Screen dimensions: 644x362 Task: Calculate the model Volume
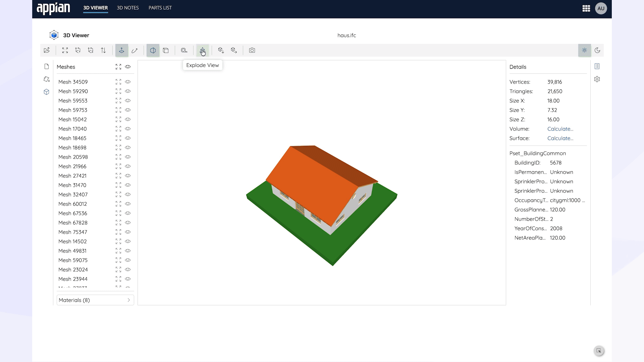click(x=560, y=129)
